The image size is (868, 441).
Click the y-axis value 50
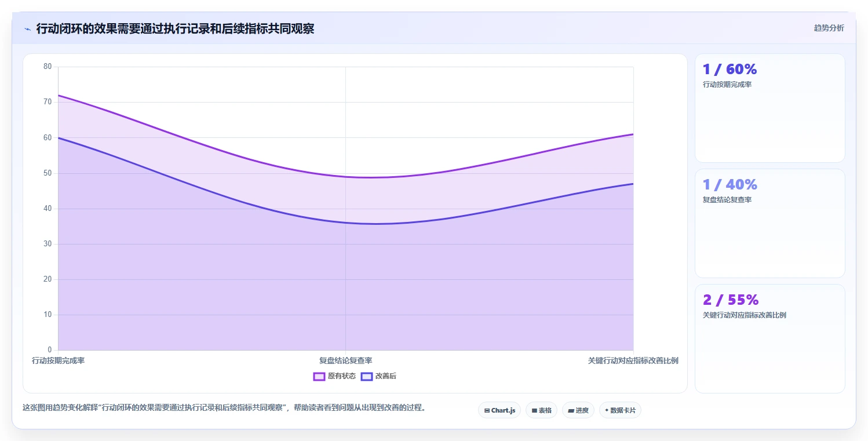48,173
